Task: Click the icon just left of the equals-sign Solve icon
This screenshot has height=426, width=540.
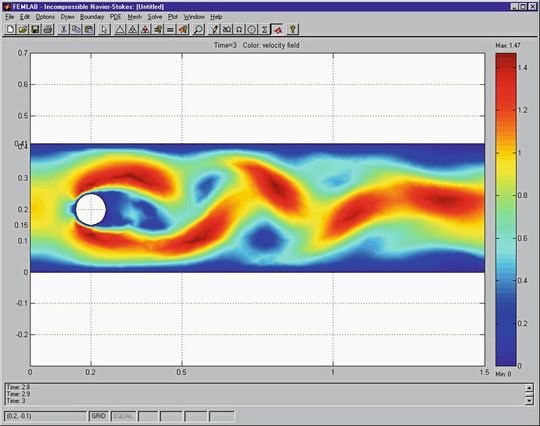Action: pos(158,29)
